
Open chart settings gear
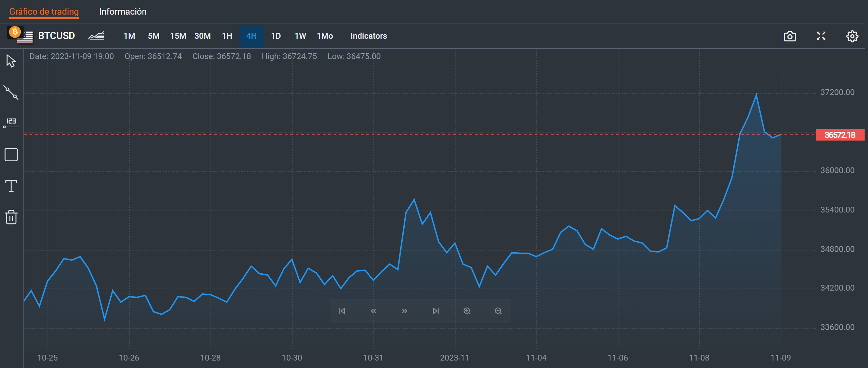point(852,36)
